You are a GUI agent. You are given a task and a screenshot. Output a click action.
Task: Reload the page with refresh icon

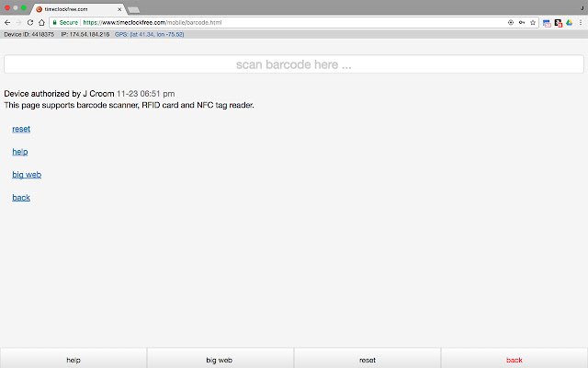[30, 22]
